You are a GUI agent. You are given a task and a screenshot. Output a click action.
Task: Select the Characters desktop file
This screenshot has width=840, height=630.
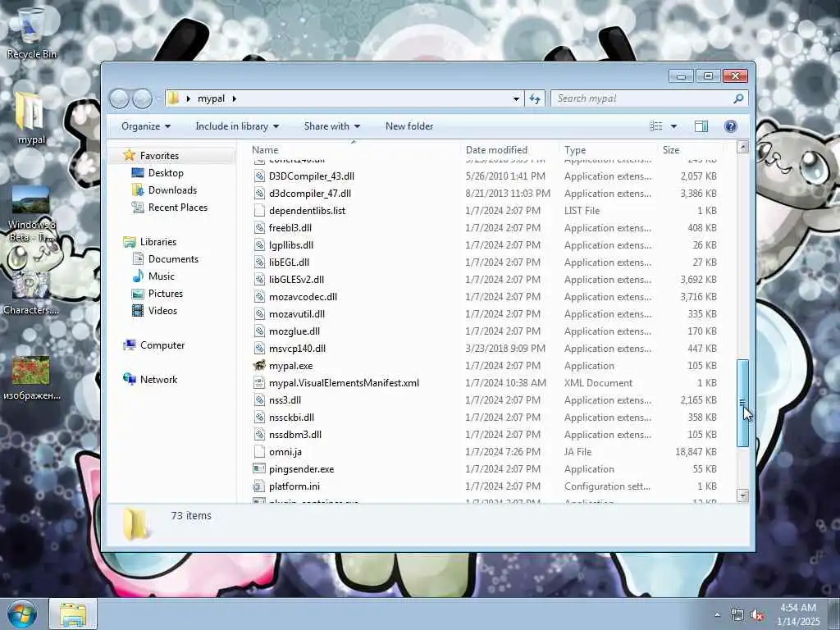(x=30, y=292)
